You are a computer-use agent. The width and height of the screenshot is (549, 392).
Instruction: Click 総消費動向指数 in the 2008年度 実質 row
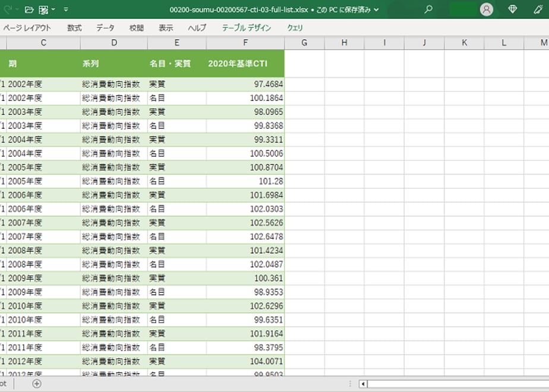click(x=114, y=251)
